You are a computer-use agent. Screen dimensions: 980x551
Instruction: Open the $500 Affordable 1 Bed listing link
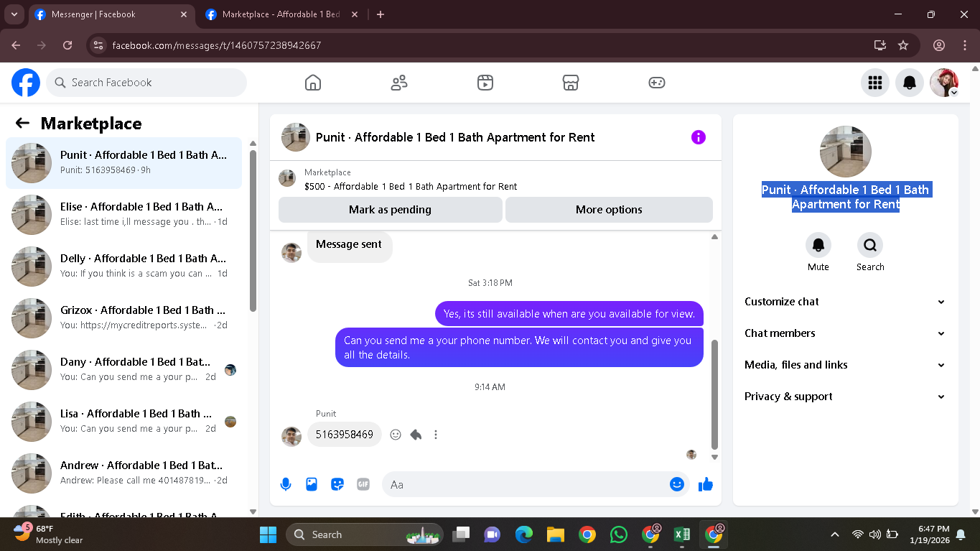411,186
